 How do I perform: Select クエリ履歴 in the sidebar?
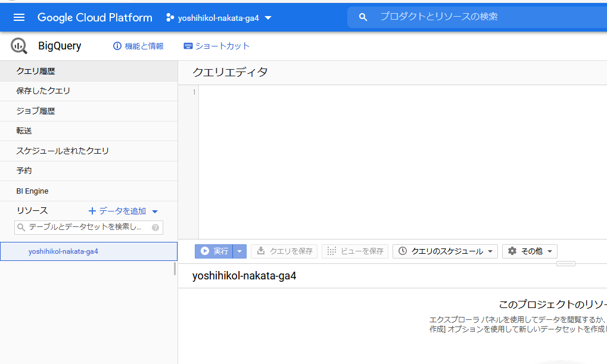click(89, 71)
